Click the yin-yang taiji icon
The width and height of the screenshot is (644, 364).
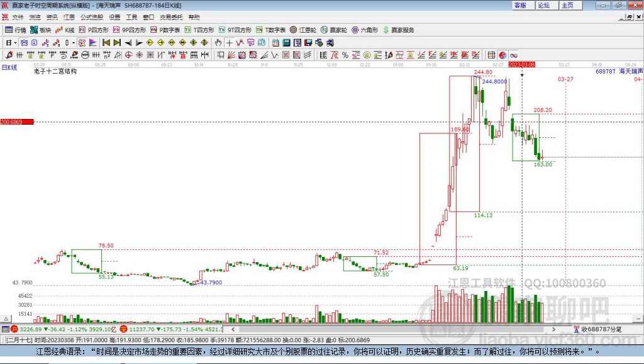(x=502, y=55)
